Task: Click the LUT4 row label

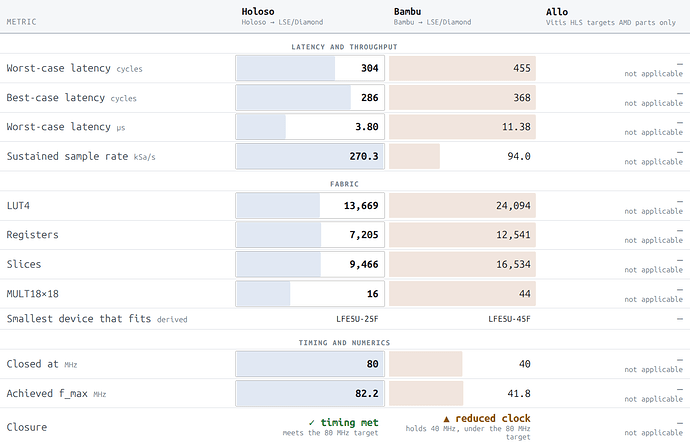Action: tap(18, 205)
